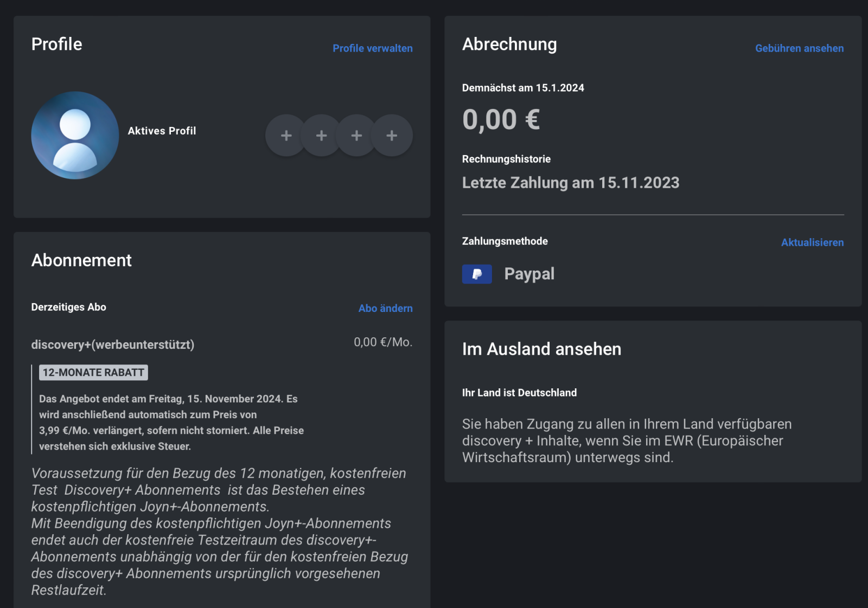The width and height of the screenshot is (868, 608).
Task: Add a profile with the first plus button
Action: (x=286, y=135)
